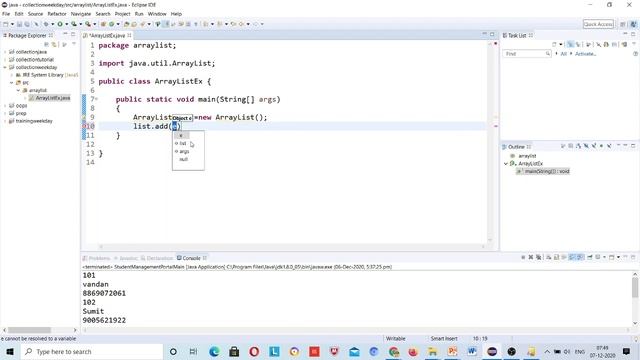Open the Windows Start button
Screen dimensions: 640x360
(10, 351)
